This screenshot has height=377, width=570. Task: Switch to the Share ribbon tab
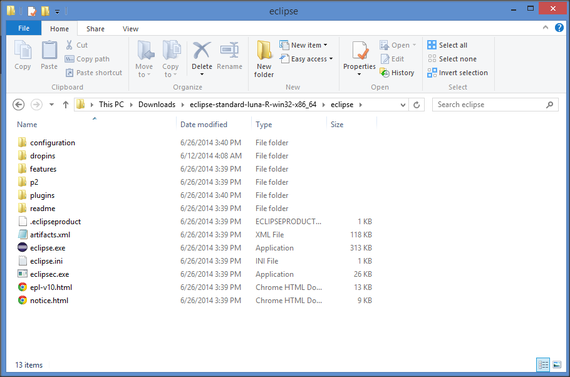[x=95, y=29]
